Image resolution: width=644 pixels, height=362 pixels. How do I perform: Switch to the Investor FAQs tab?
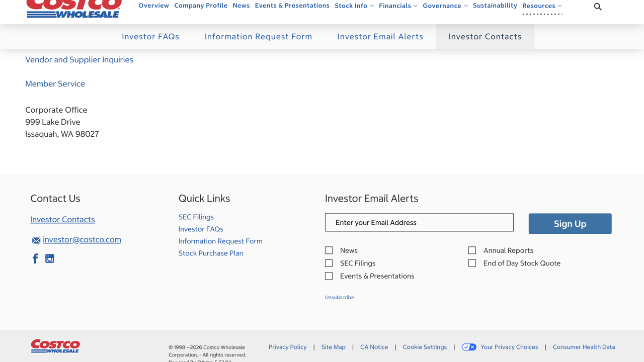(x=150, y=37)
